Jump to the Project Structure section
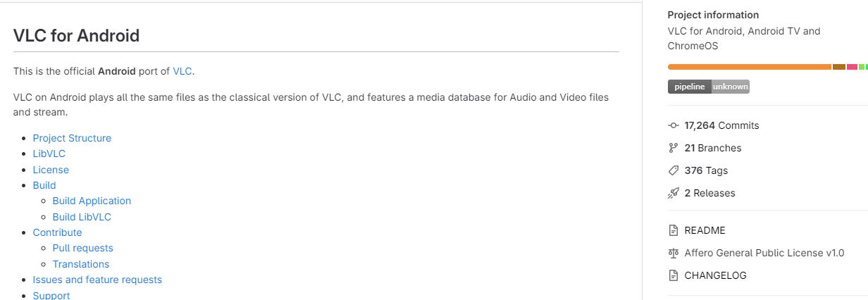This screenshot has width=868, height=300. 72,138
